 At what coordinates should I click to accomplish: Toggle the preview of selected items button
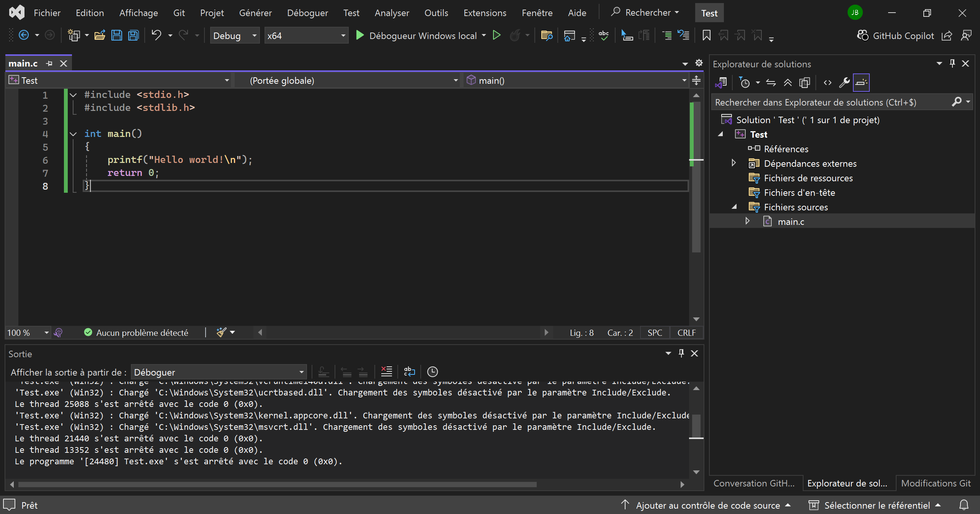pos(861,83)
